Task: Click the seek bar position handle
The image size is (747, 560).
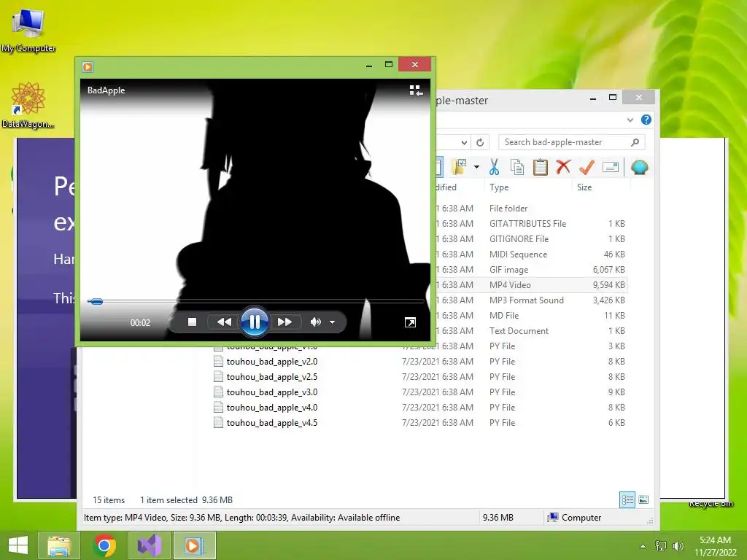Action: coord(96,301)
